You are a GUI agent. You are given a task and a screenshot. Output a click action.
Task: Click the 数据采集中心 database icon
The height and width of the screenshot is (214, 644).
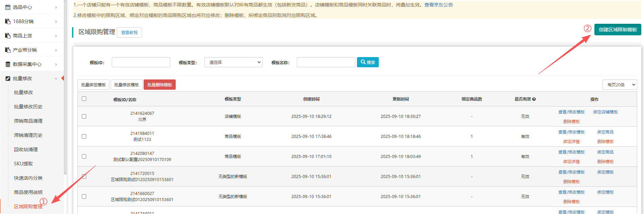coord(8,64)
